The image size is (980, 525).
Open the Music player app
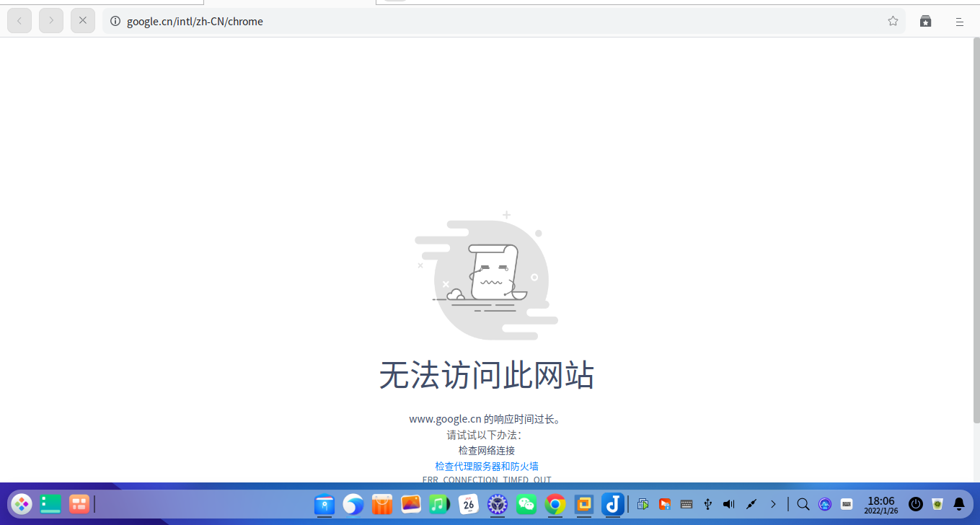440,504
